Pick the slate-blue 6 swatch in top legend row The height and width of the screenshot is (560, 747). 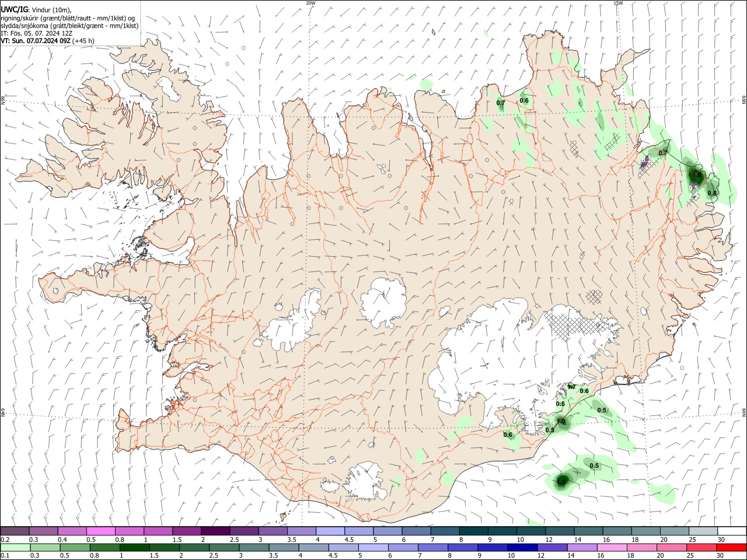click(x=417, y=531)
